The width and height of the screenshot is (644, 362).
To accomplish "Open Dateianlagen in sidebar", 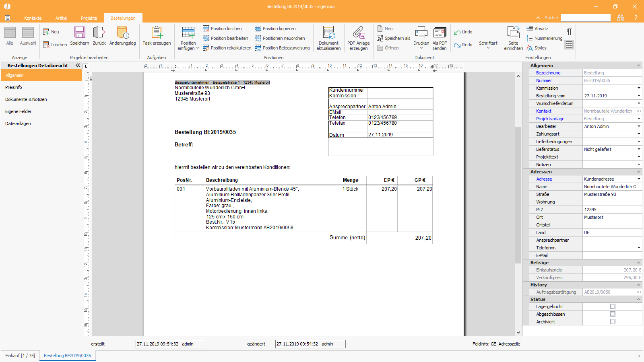I will pos(41,123).
